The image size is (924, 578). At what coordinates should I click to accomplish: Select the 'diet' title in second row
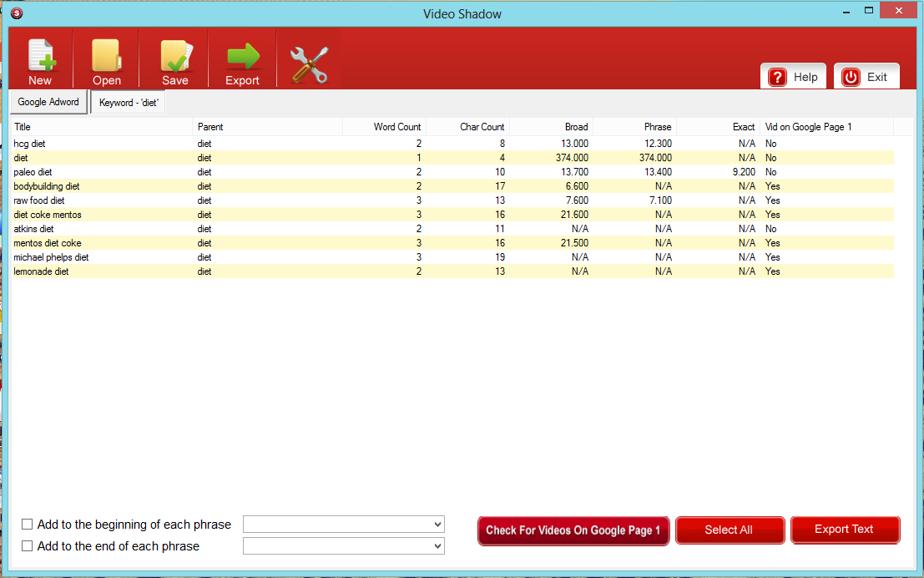click(21, 158)
